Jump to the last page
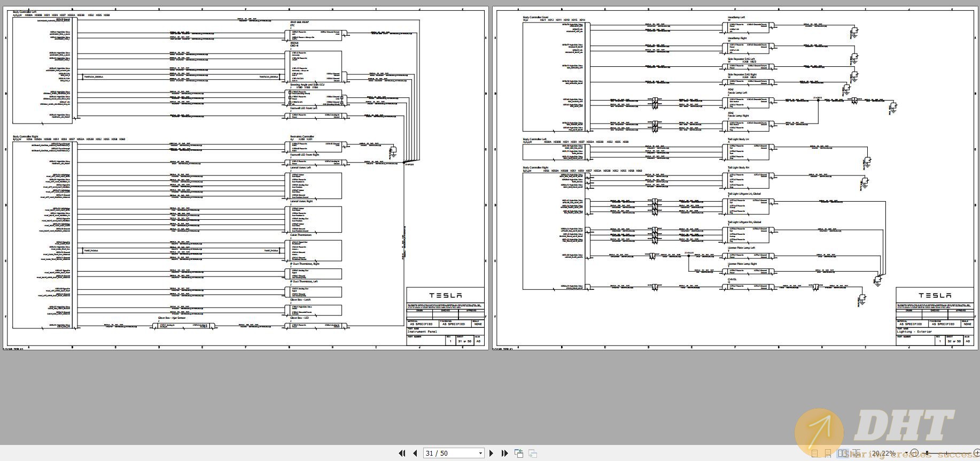980x461 pixels. pyautogui.click(x=504, y=453)
